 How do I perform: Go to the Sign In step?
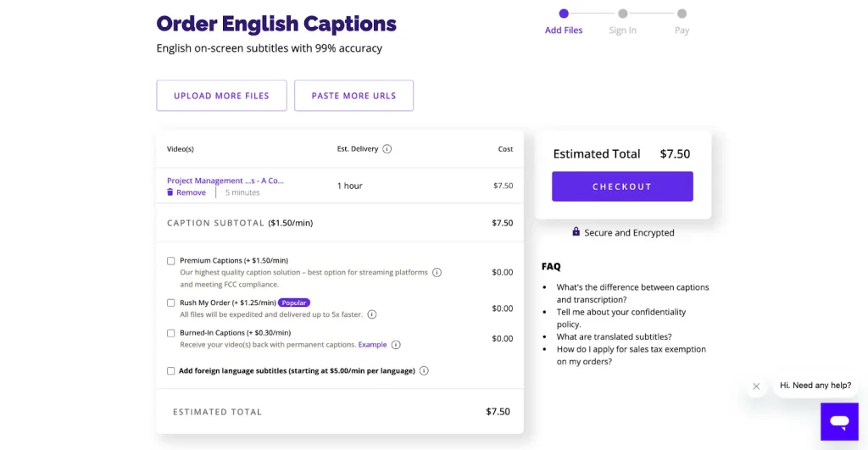coord(622,14)
